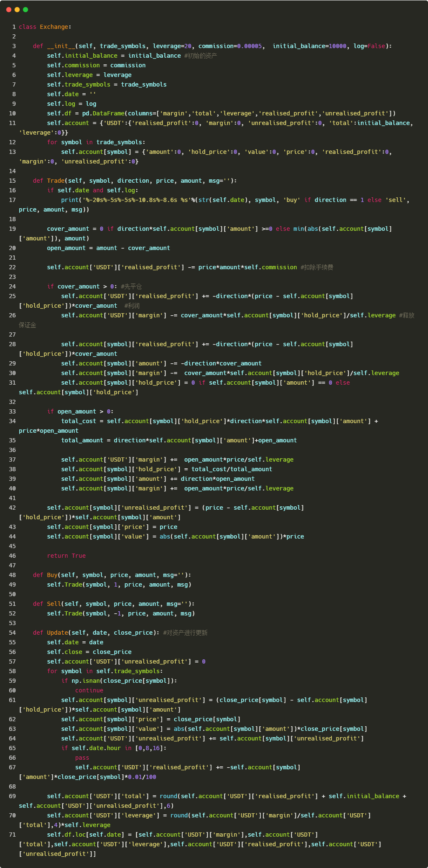The width and height of the screenshot is (428, 868).
Task: Click 'def Trade' method definition
Action: tap(48, 181)
